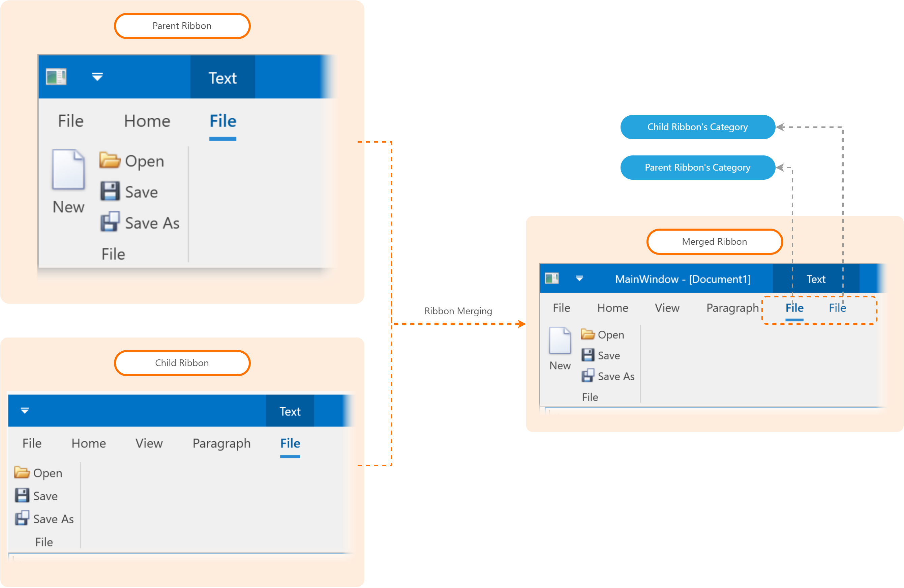
Task: Switch to Paragraph tab in Child Ribbon
Action: [221, 443]
